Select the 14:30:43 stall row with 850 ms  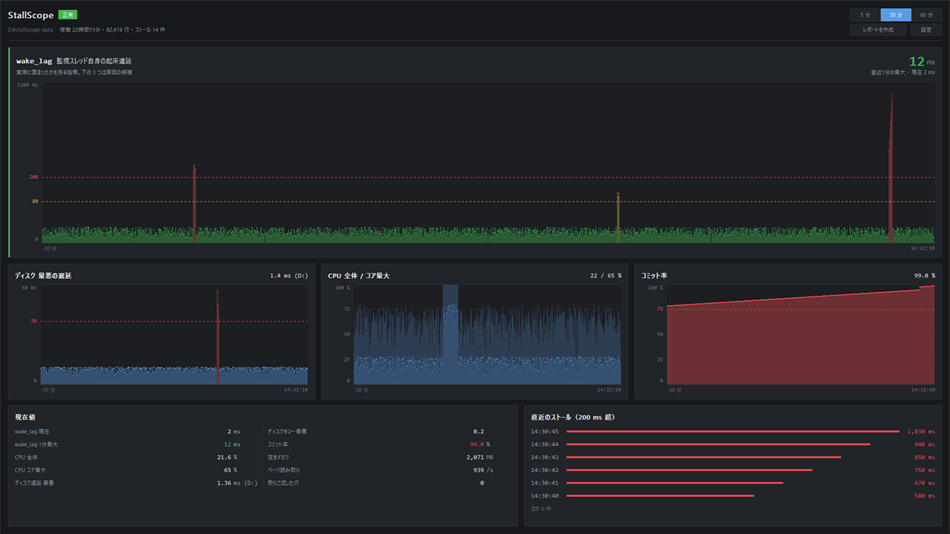(x=732, y=457)
